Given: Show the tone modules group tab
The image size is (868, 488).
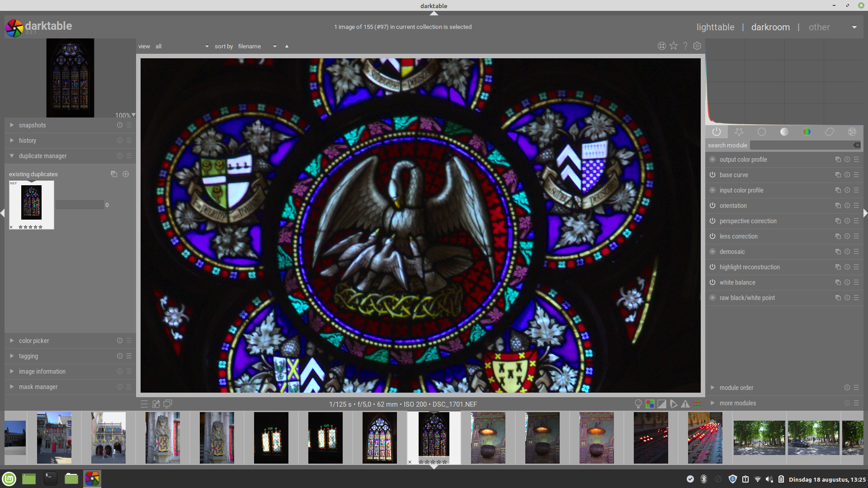Looking at the screenshot, I should pyautogui.click(x=784, y=132).
